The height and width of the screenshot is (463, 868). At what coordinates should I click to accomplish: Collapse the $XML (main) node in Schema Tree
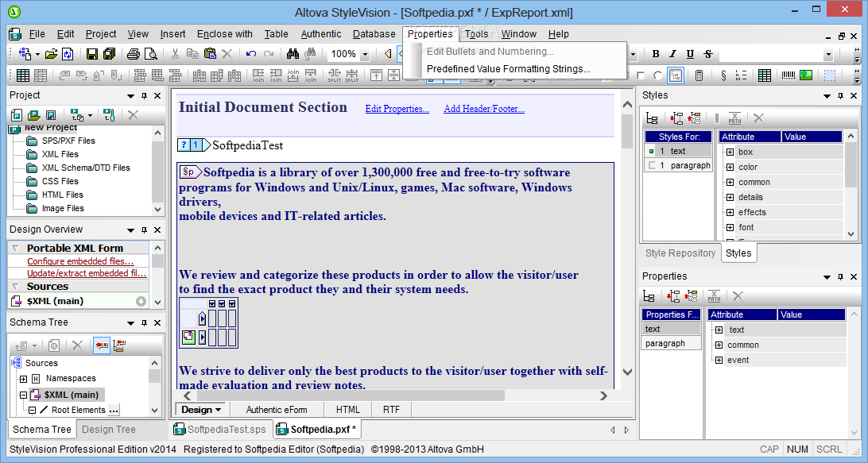[x=23, y=395]
